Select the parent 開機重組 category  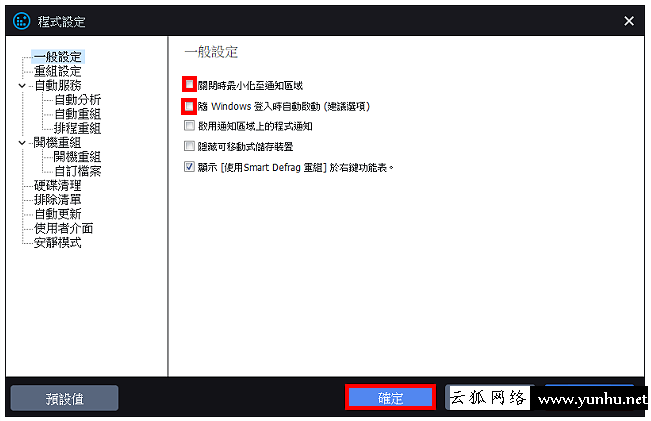[57, 142]
